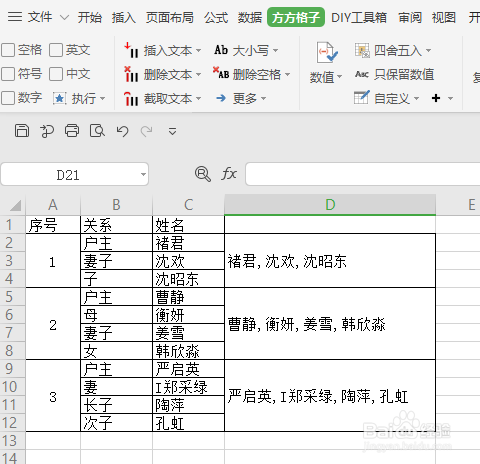The image size is (480, 464).
Task: Open the Name Box dropdown arrow
Action: coord(143,174)
